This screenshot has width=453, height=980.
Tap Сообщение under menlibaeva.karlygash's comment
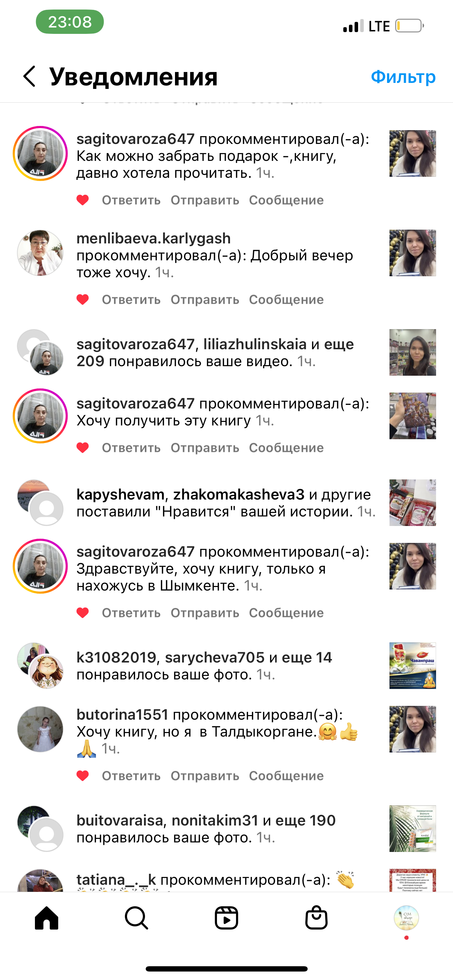(286, 300)
